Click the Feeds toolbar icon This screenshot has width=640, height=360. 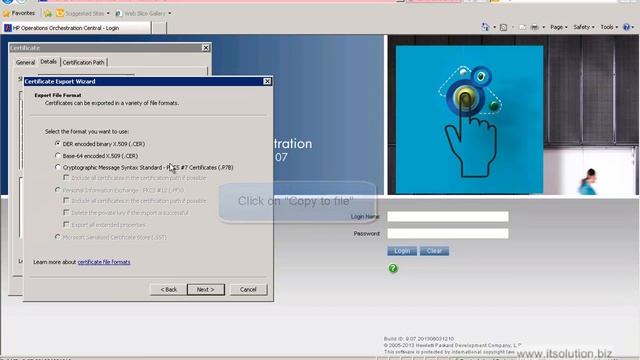coord(503,27)
